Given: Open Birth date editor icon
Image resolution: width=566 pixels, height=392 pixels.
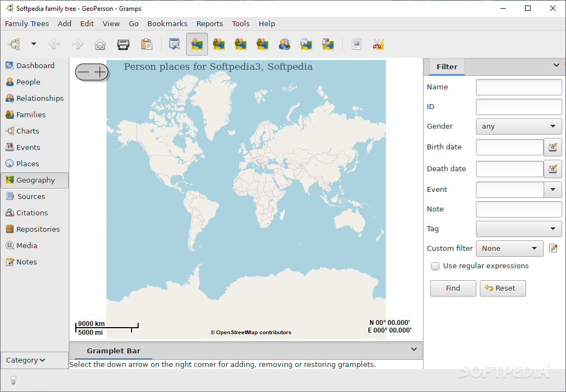Looking at the screenshot, I should [x=553, y=147].
